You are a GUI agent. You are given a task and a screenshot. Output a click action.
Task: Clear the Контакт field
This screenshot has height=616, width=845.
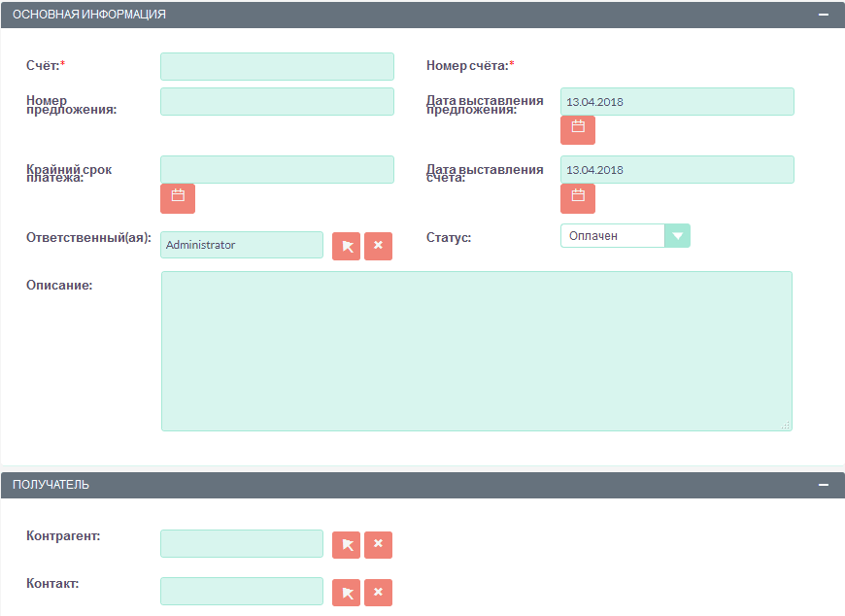coord(378,592)
